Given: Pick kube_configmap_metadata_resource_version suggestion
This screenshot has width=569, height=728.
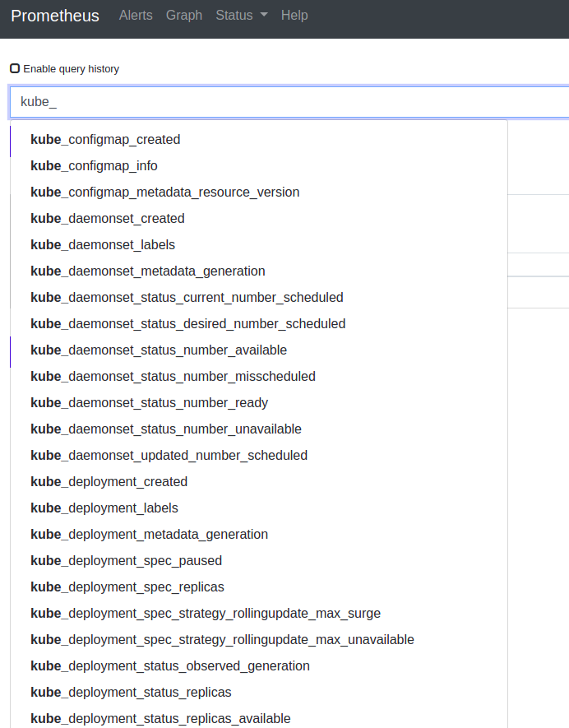Looking at the screenshot, I should coord(164,192).
